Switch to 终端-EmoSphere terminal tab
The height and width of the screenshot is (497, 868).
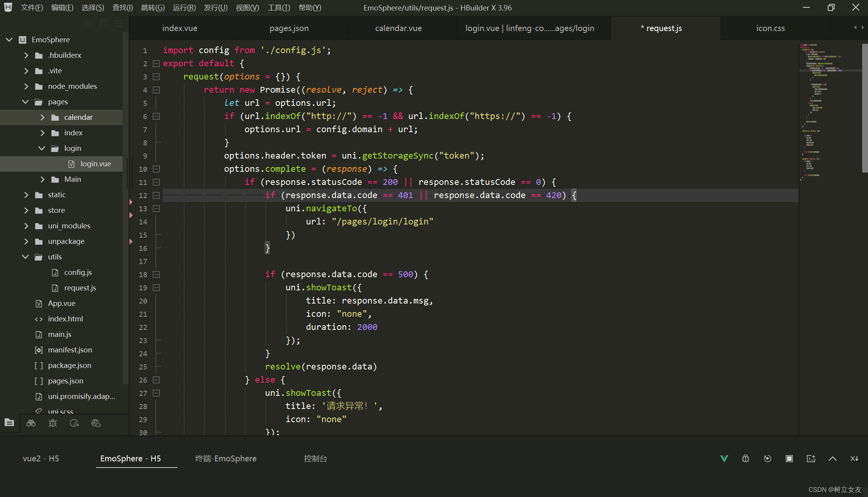[226, 459]
